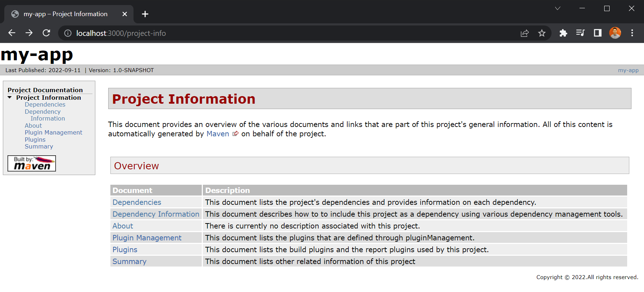Open About link in the Overview table

click(x=123, y=226)
